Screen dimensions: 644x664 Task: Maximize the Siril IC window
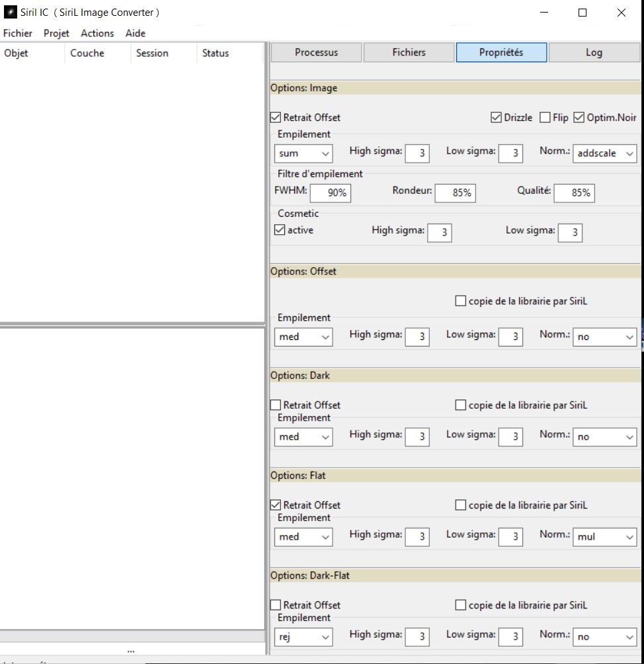coord(583,13)
